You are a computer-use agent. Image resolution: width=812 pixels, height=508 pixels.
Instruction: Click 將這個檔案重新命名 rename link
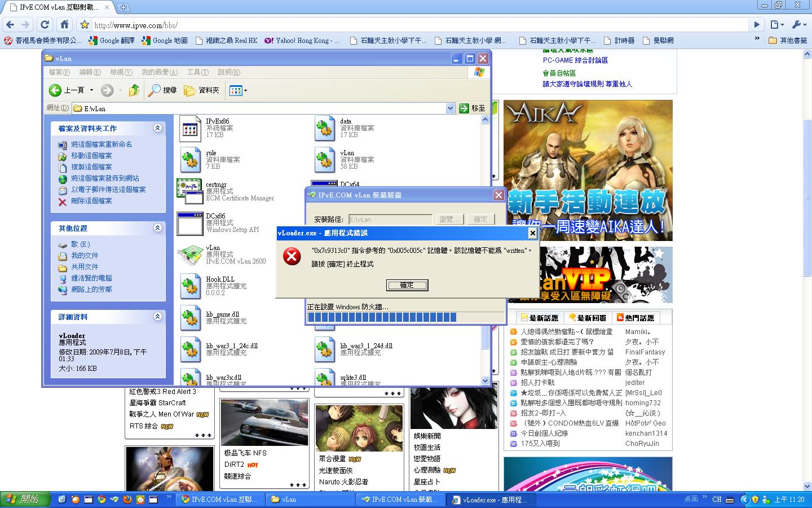coord(101,144)
